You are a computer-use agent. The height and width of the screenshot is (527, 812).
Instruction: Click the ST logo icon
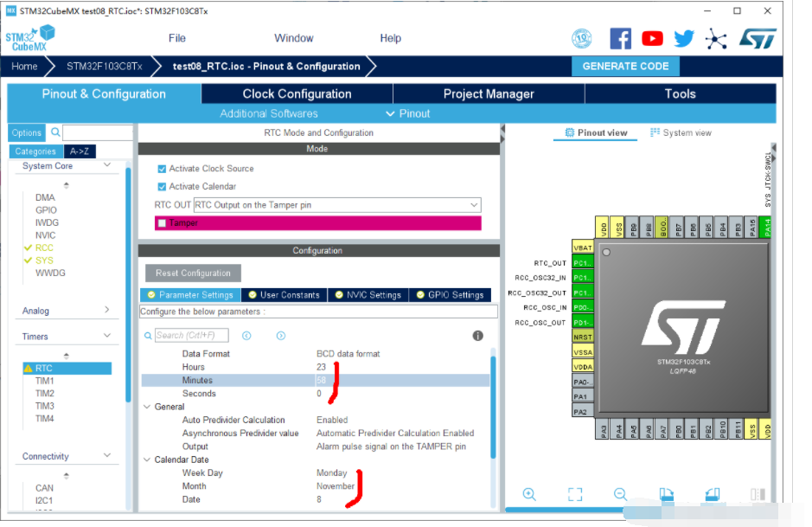coord(758,38)
